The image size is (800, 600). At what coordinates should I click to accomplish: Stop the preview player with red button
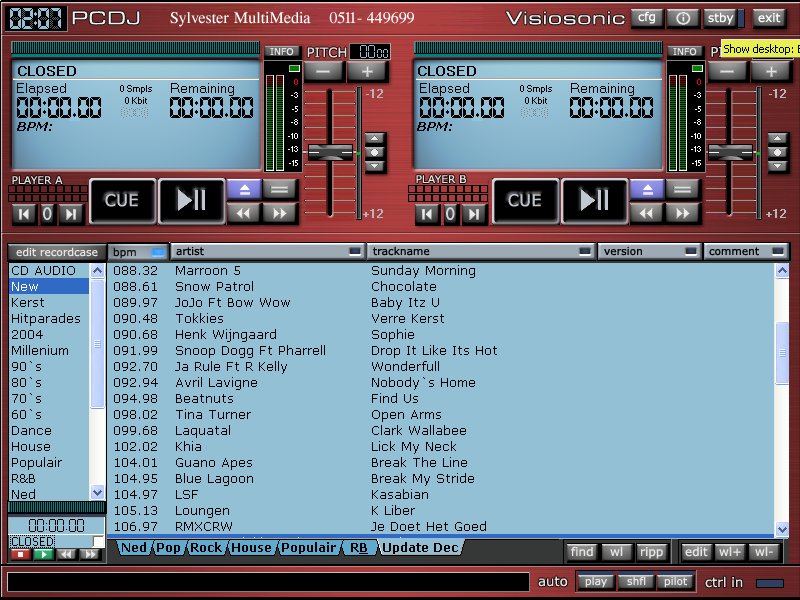point(21,555)
